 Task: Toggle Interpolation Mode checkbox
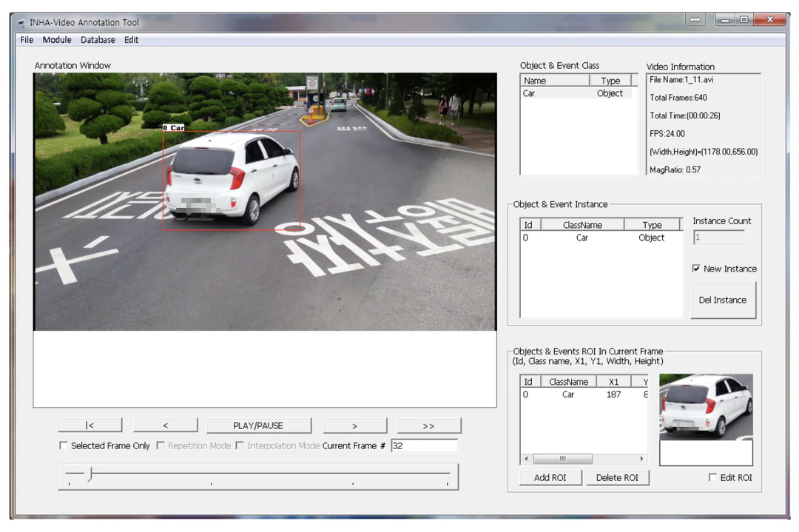coord(240,446)
